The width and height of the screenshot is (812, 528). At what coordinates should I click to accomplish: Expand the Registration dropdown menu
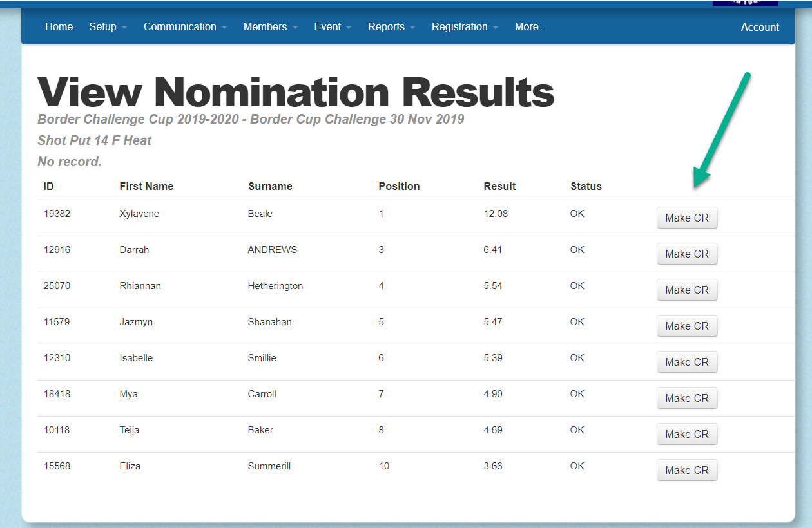tap(465, 26)
